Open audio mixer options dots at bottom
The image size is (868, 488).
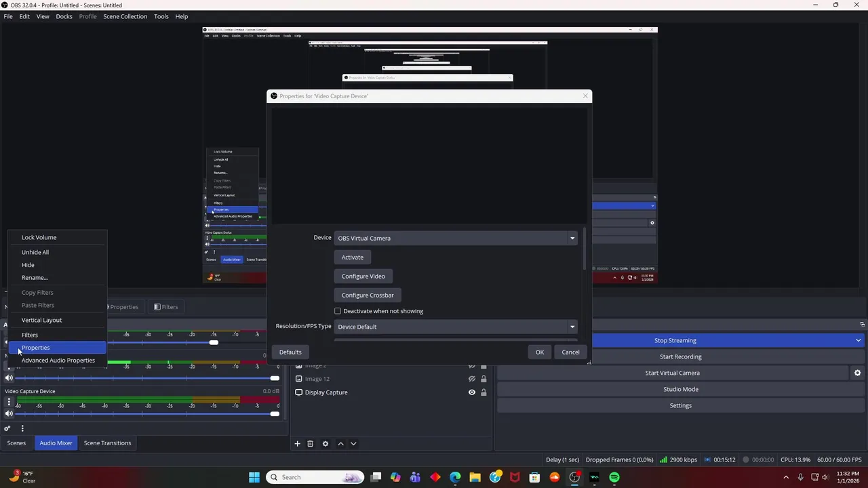(22, 428)
